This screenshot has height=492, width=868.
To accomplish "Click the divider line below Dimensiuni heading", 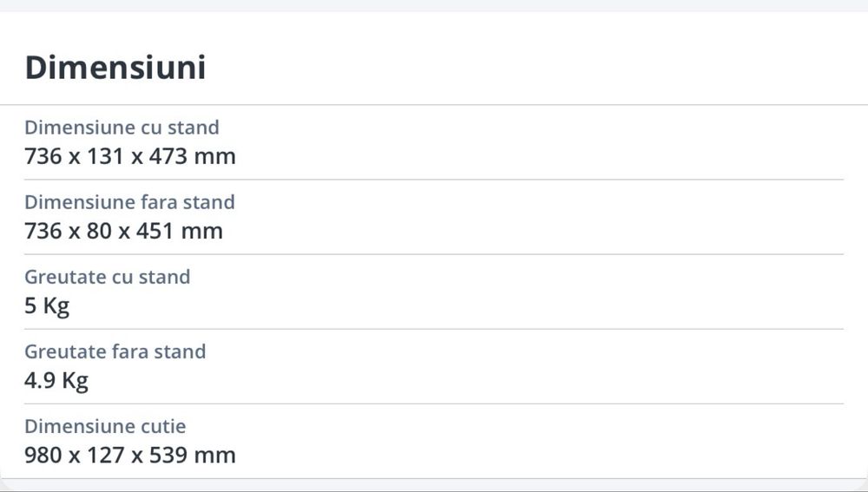I will (x=434, y=105).
